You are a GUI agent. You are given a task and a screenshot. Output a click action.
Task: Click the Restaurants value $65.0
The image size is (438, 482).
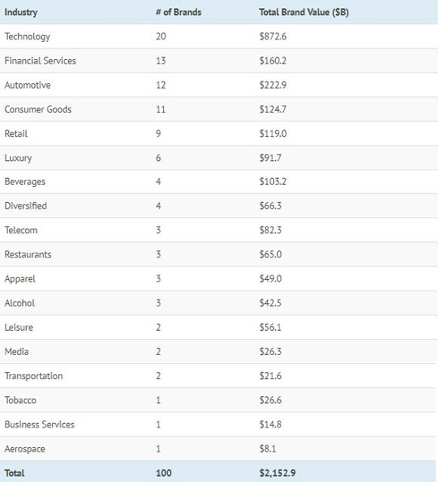[x=270, y=254]
